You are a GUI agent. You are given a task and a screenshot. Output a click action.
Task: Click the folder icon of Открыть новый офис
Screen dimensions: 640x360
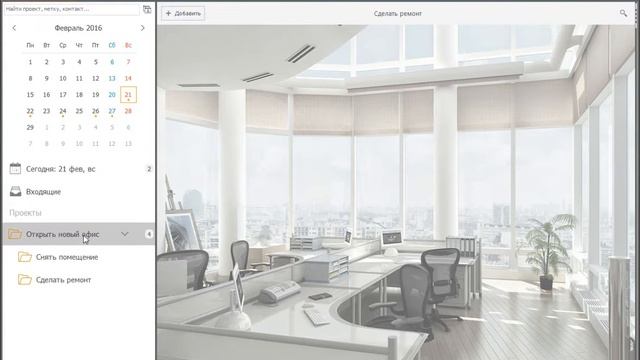pos(15,234)
